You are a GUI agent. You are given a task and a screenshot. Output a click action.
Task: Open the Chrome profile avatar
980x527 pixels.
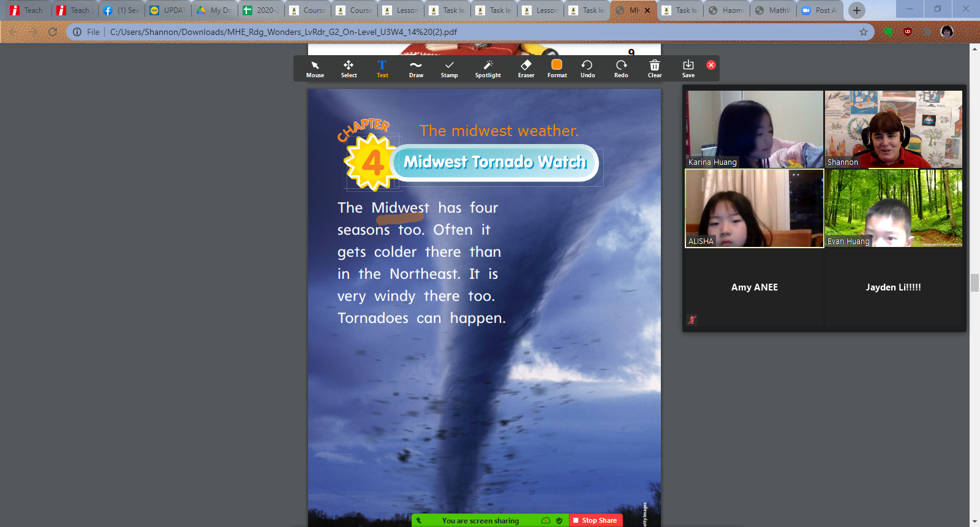[947, 32]
